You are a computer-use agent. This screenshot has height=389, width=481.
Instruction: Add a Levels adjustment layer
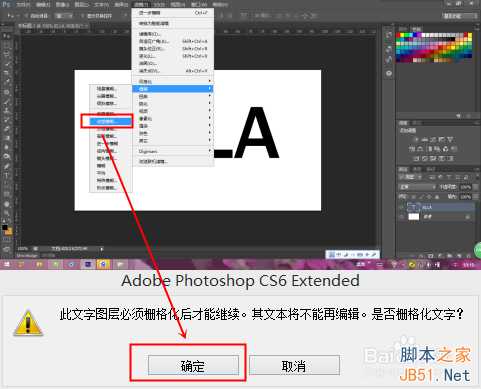425,139
